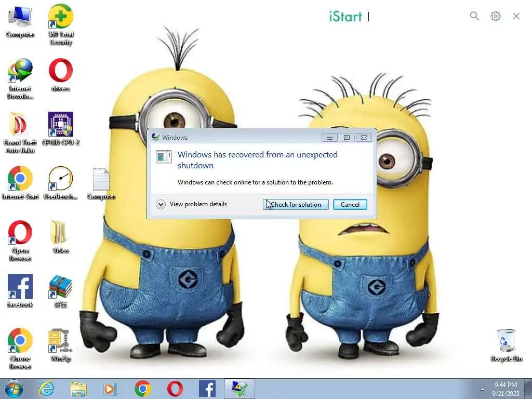Image resolution: width=532 pixels, height=399 pixels.
Task: Select the problem report taskbar item
Action: (239, 389)
